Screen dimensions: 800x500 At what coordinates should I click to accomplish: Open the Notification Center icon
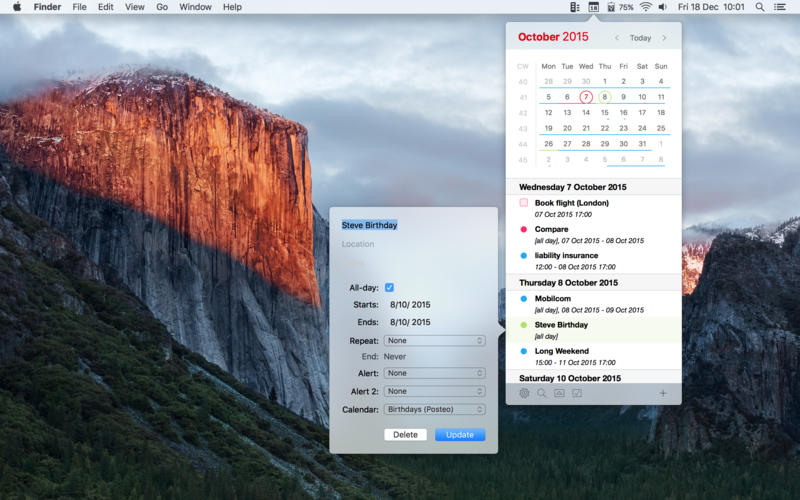[780, 7]
